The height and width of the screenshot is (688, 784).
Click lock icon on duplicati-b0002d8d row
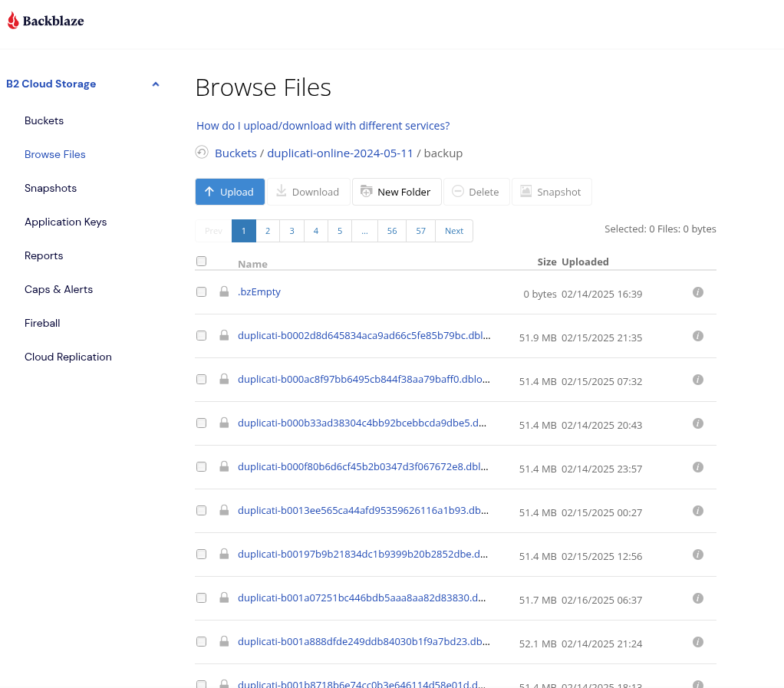point(224,335)
